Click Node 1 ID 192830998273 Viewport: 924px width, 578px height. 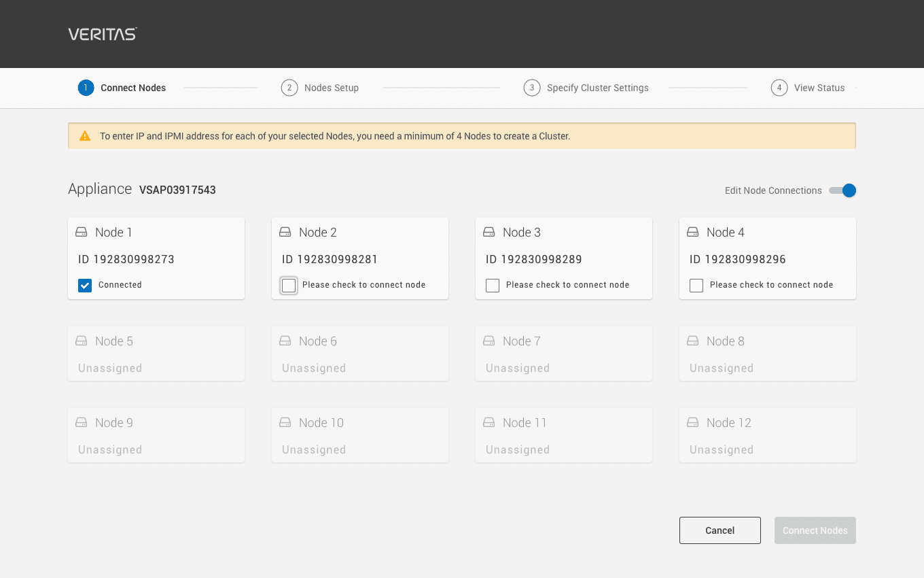click(x=126, y=259)
